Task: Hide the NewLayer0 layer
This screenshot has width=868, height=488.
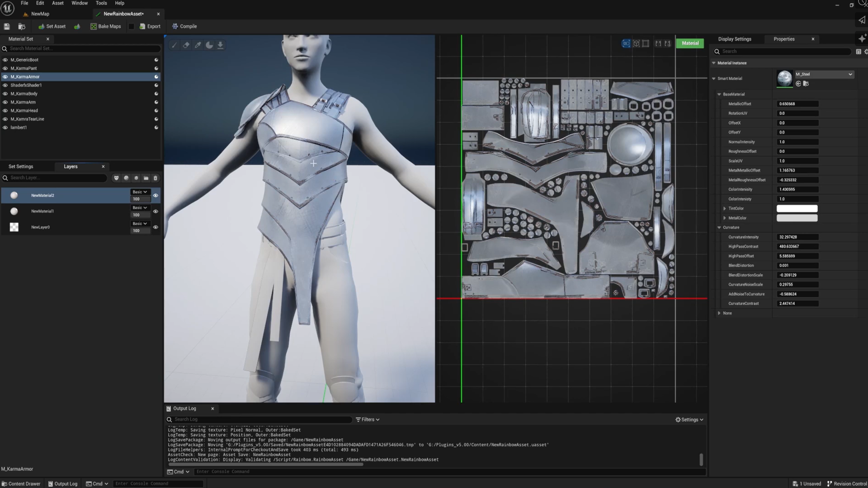Action: point(156,227)
